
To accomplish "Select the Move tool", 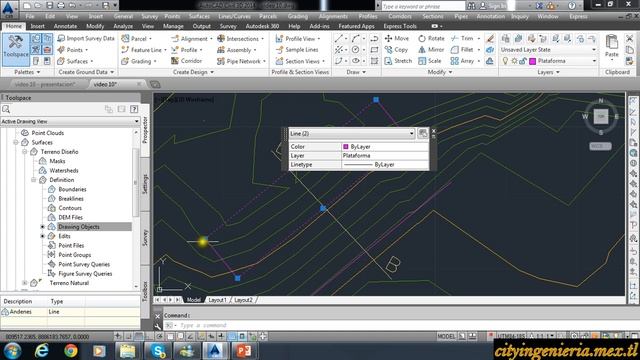I will point(397,38).
